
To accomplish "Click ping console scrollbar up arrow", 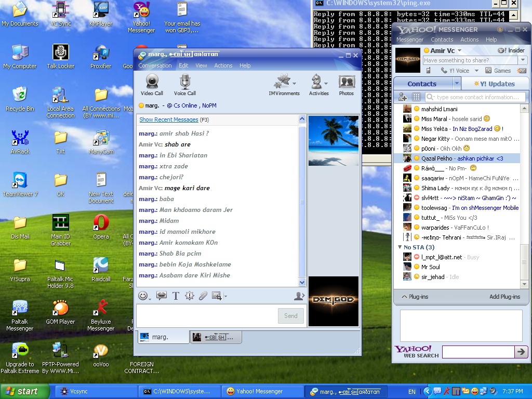I will (514, 15).
